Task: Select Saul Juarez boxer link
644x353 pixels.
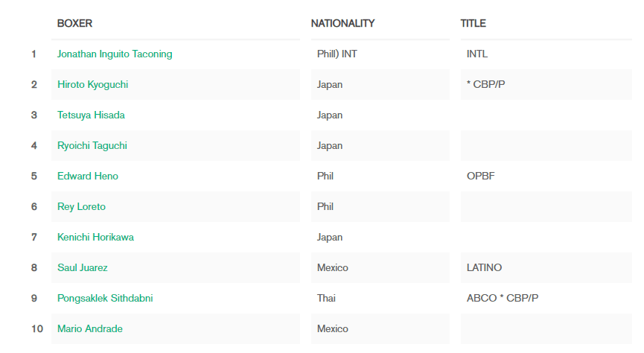Action: [83, 267]
